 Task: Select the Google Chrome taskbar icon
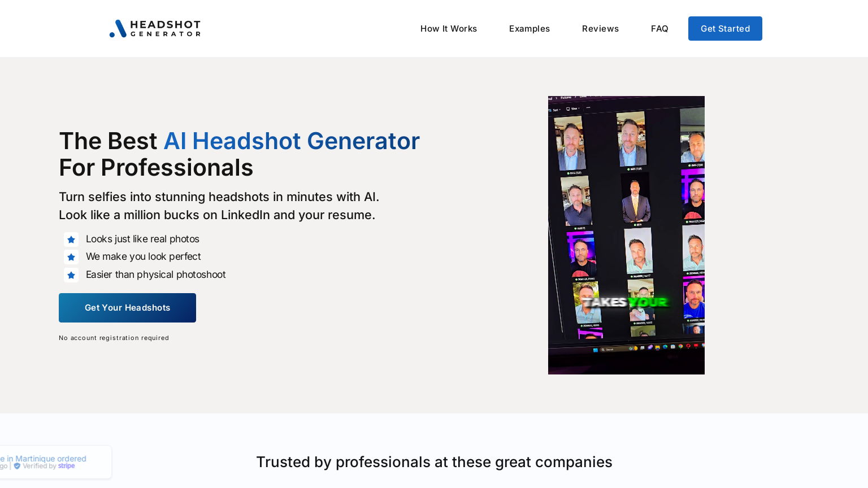(680, 346)
